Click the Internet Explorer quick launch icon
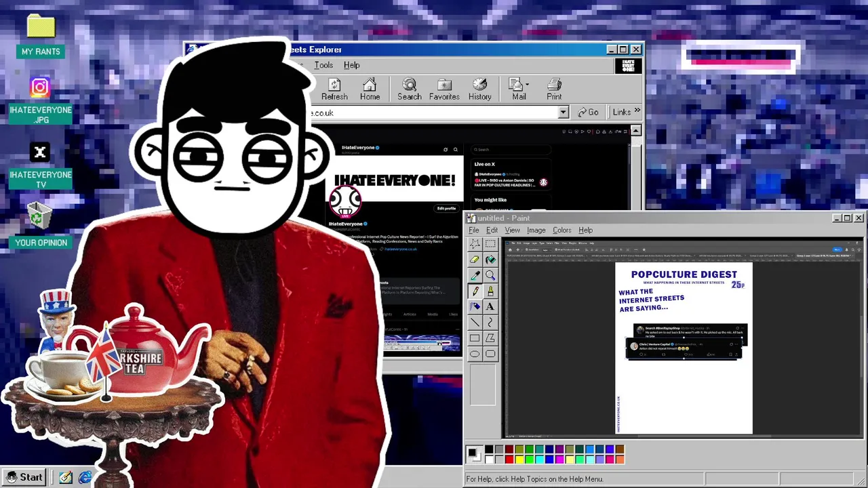 click(x=85, y=477)
